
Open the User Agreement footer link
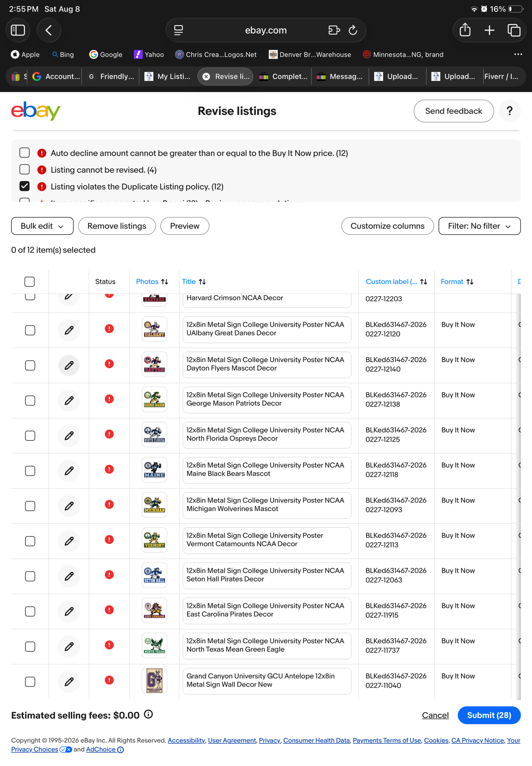tap(232, 740)
